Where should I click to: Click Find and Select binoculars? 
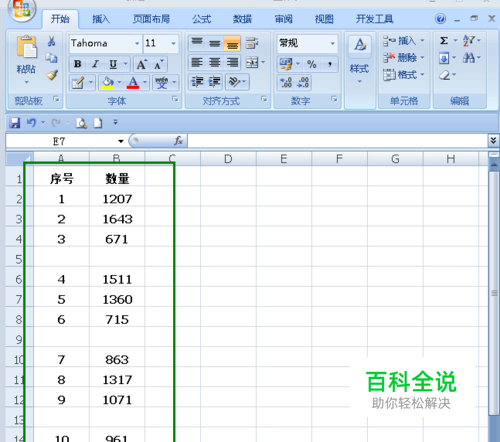point(469,58)
